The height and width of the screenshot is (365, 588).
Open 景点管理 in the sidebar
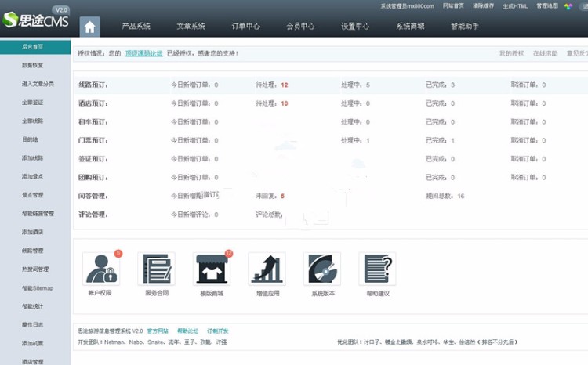pyautogui.click(x=33, y=195)
